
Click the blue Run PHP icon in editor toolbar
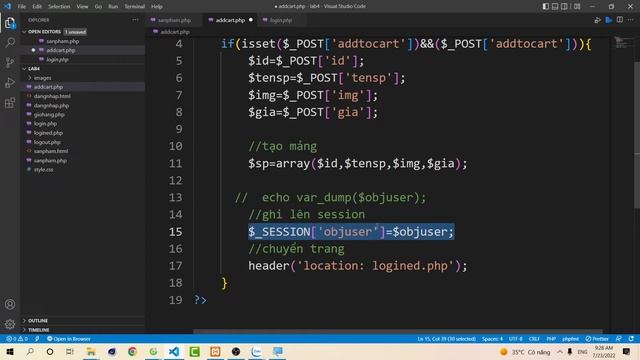pyautogui.click(x=609, y=20)
